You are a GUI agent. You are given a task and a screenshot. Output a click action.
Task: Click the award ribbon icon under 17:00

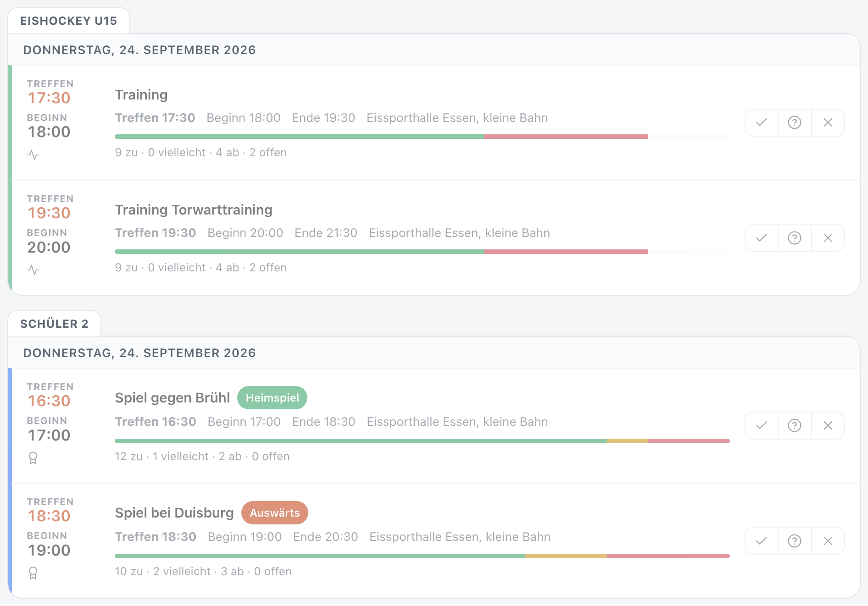[33, 458]
